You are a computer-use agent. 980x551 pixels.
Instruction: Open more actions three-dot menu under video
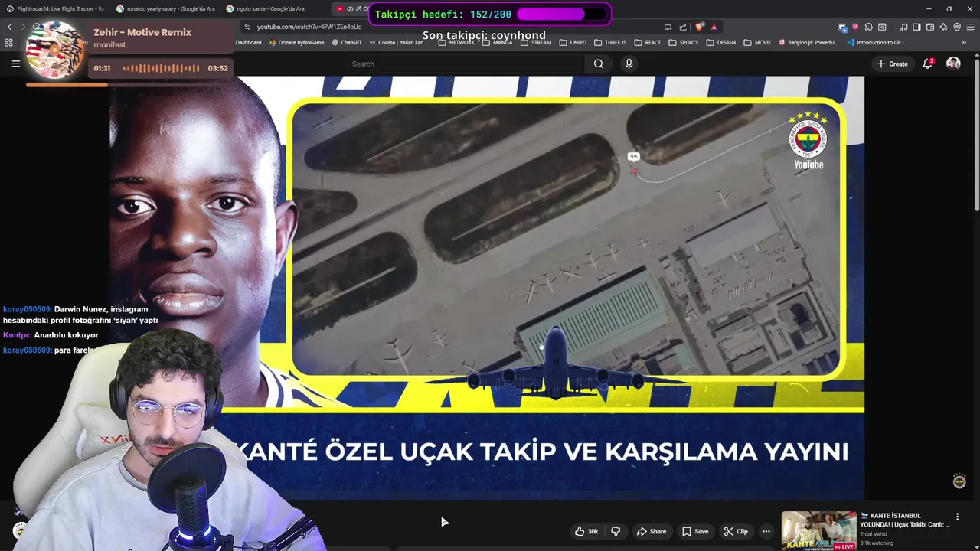(766, 531)
